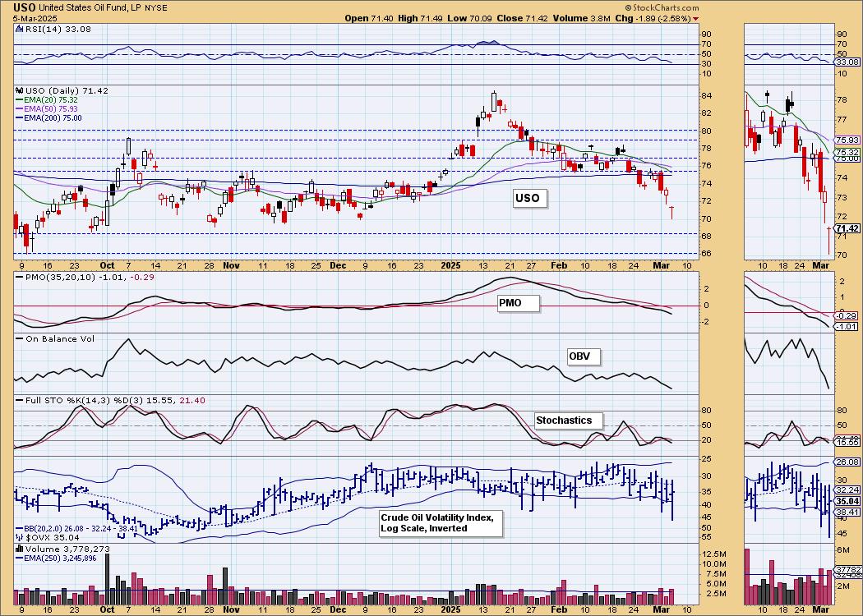Click the PMO(35,20,10) -1.01 indicator label
The width and height of the screenshot is (863, 616).
(85, 278)
